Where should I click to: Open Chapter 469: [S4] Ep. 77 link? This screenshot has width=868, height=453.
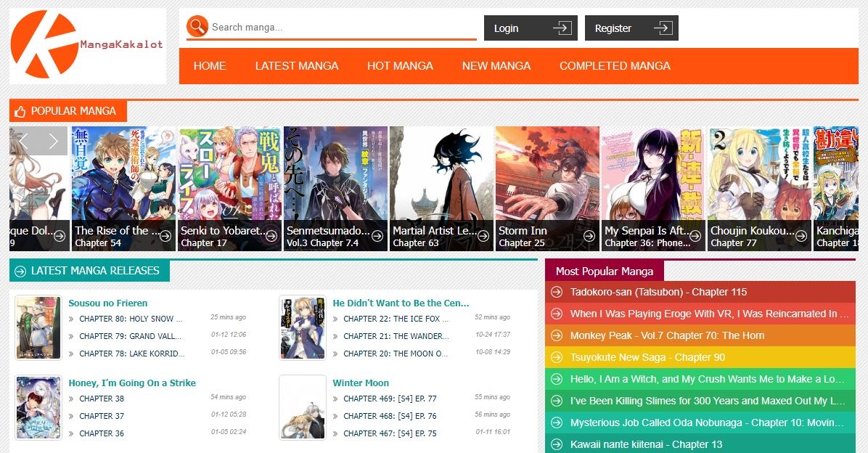(390, 399)
